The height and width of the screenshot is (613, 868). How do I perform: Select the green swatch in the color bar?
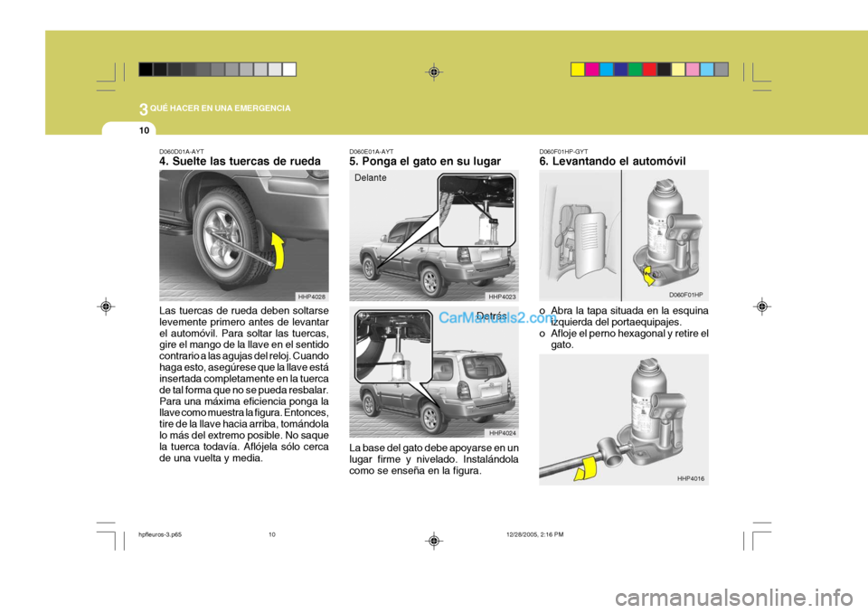[636, 70]
